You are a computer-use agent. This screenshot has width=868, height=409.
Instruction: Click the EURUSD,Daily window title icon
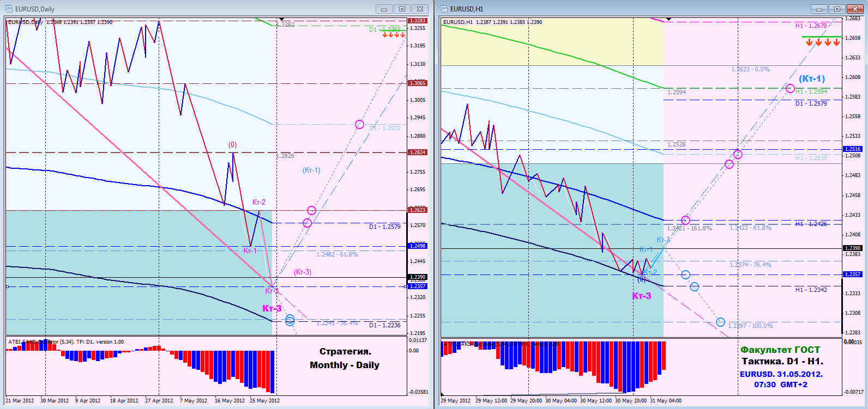pos(9,9)
